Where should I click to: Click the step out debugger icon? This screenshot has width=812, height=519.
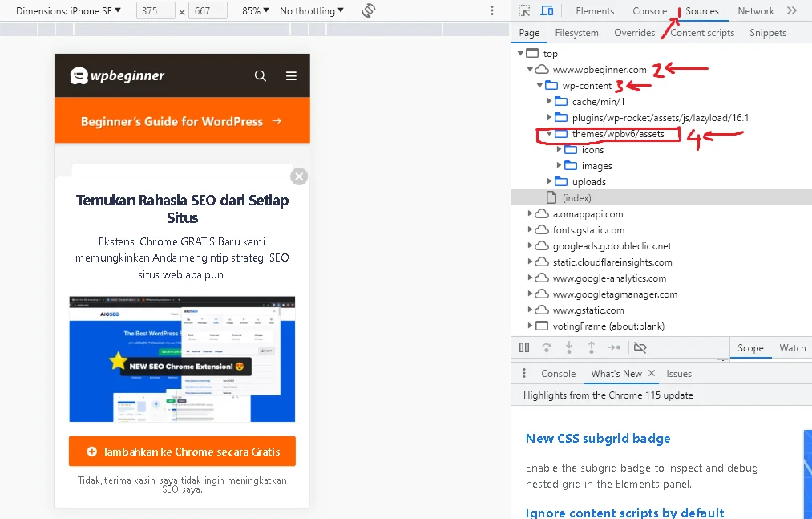coord(591,347)
